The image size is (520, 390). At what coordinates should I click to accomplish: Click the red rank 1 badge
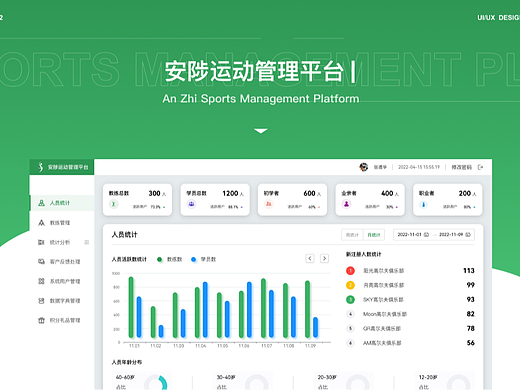tap(350, 271)
